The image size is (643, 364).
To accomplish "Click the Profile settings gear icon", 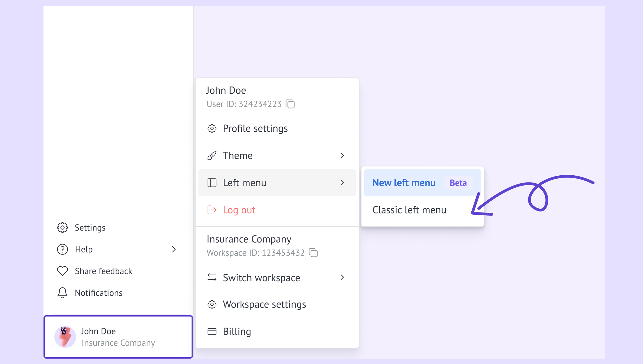I will (212, 129).
